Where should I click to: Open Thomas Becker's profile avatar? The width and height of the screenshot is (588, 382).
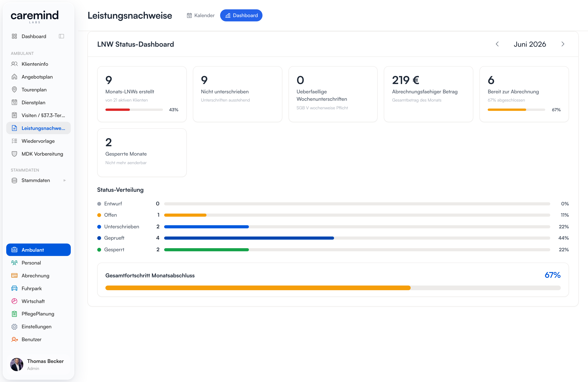click(17, 364)
